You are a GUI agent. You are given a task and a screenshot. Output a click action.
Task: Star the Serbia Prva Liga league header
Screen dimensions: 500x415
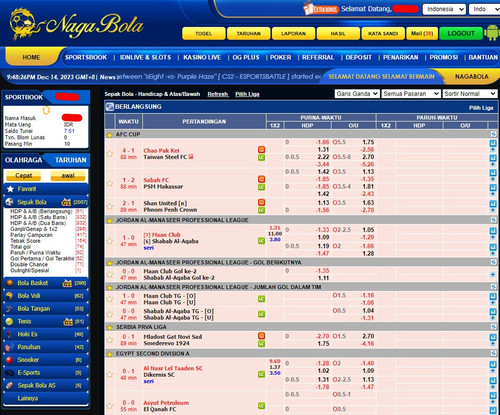coord(109,327)
